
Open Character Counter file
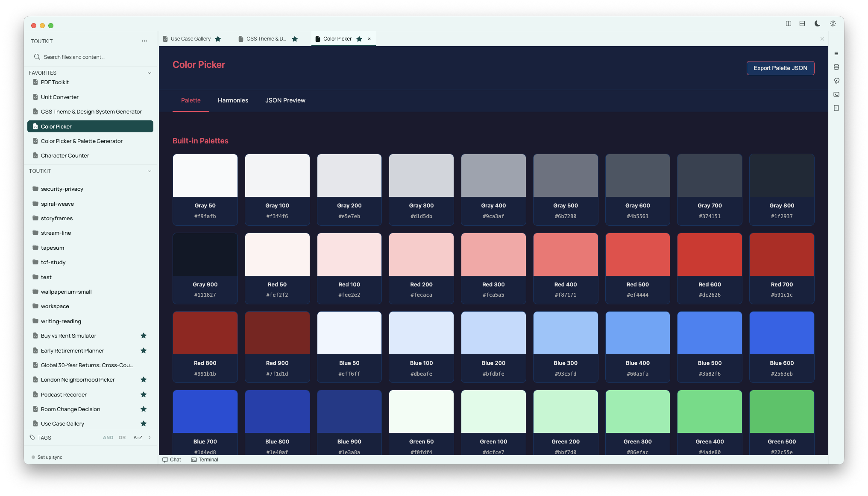tap(90, 155)
